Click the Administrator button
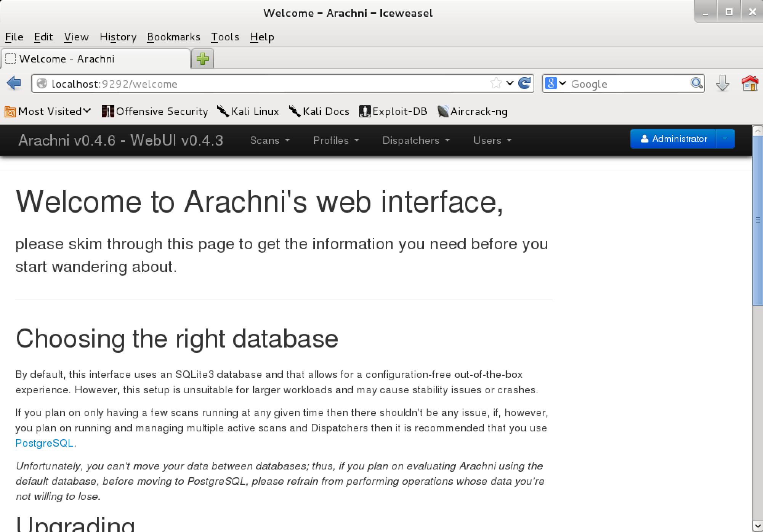The height and width of the screenshot is (532, 763). coord(673,139)
